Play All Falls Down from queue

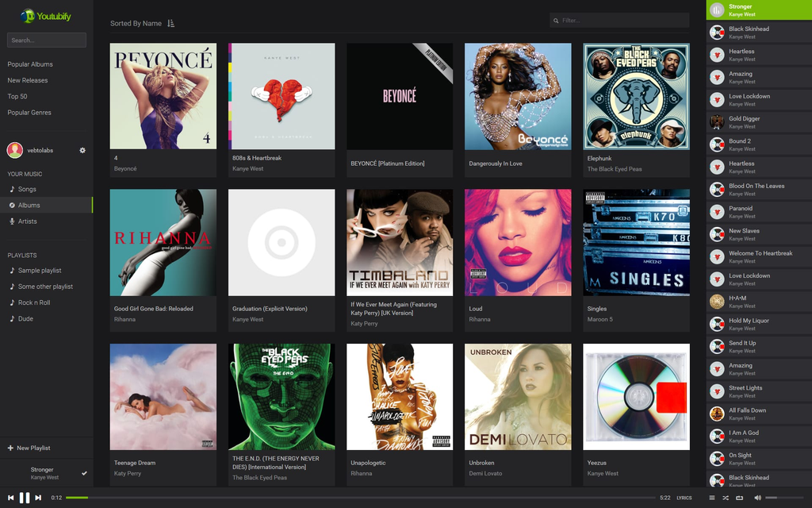coord(759,414)
